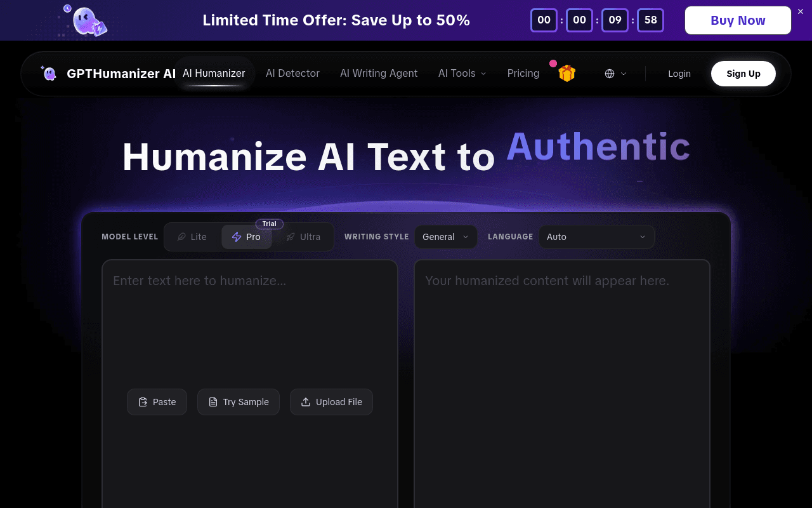Go to AI Humanizer tab

click(x=214, y=74)
